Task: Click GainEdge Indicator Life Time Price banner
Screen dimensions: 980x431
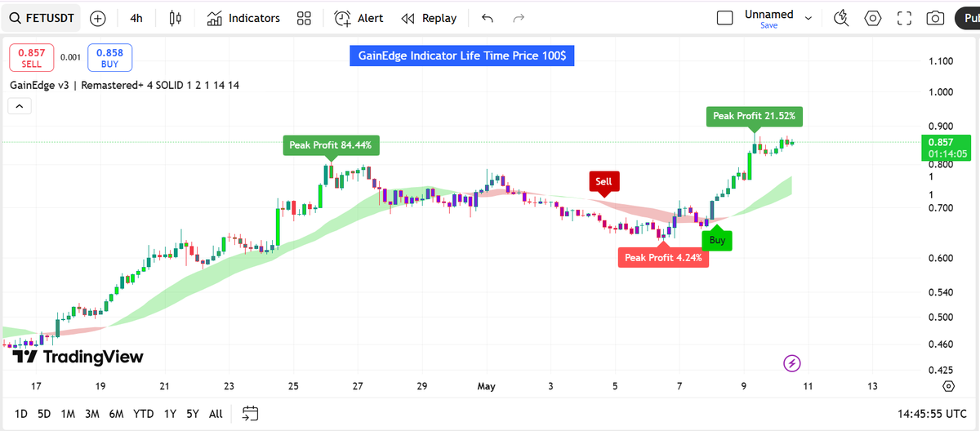Action: coord(463,56)
